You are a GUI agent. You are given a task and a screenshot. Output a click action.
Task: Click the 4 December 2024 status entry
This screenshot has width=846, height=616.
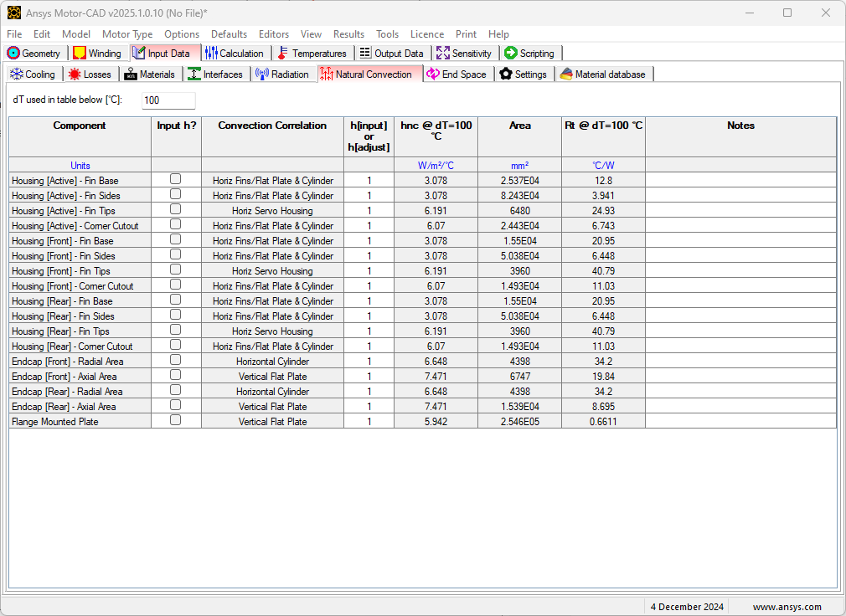687,607
